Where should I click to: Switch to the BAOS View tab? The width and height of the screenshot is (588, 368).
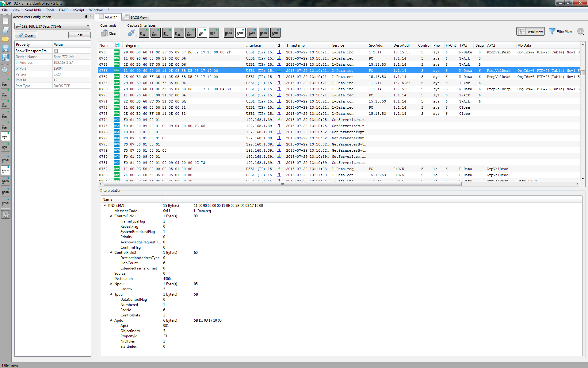click(x=136, y=17)
